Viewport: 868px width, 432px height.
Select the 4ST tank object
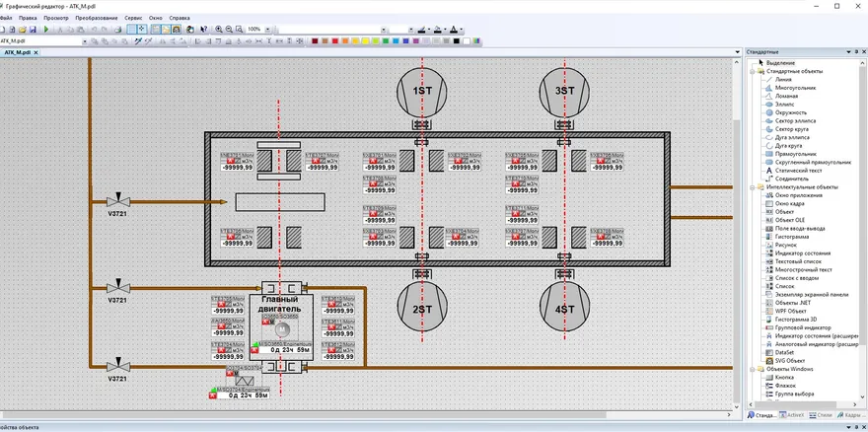point(564,307)
